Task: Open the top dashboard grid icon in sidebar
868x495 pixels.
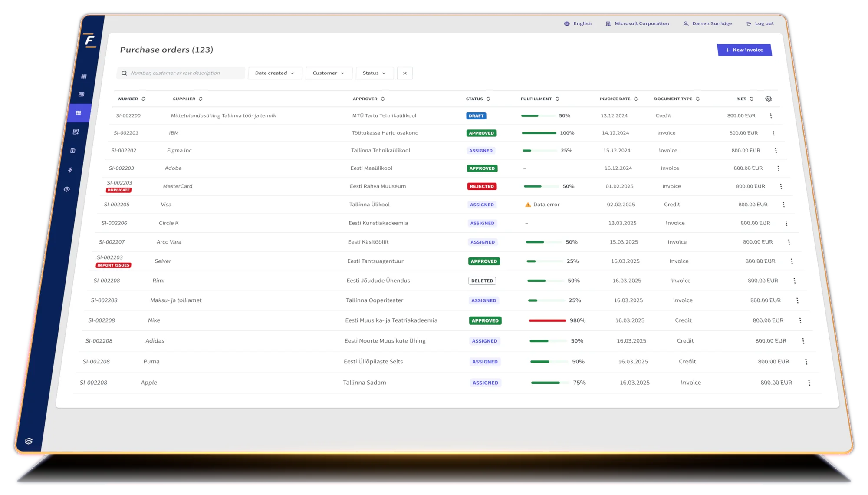Action: tap(84, 76)
